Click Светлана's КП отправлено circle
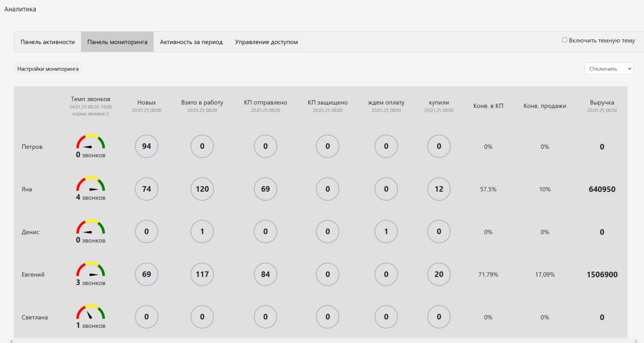 point(265,317)
